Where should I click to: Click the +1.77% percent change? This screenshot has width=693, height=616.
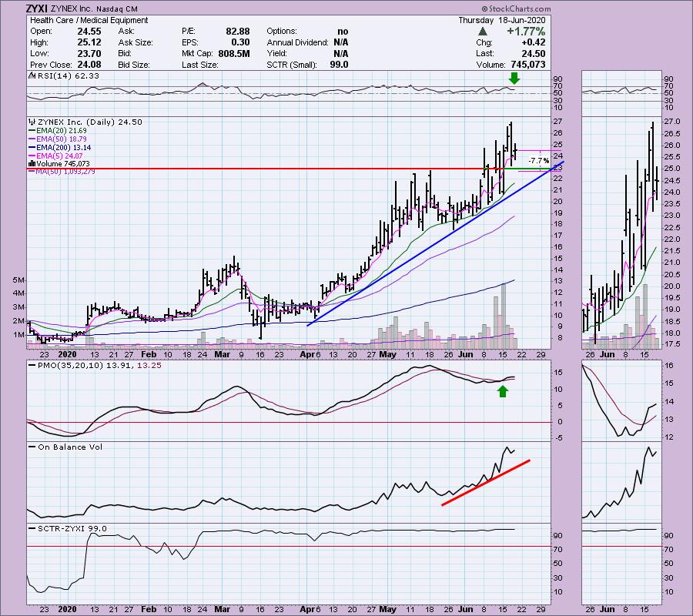526,32
